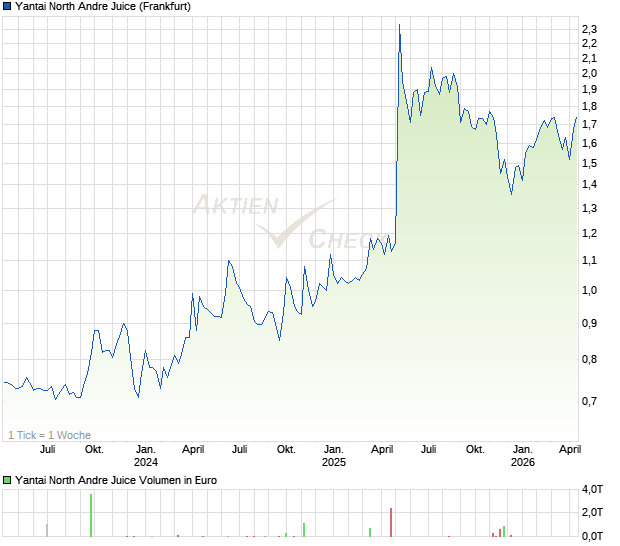This screenshot has height=546, width=620.
Task: Click the first 'Okt.' label on the time axis
Action: pos(95,450)
